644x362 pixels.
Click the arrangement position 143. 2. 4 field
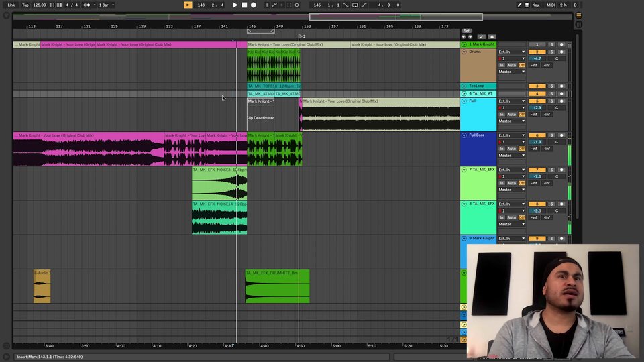(x=210, y=5)
